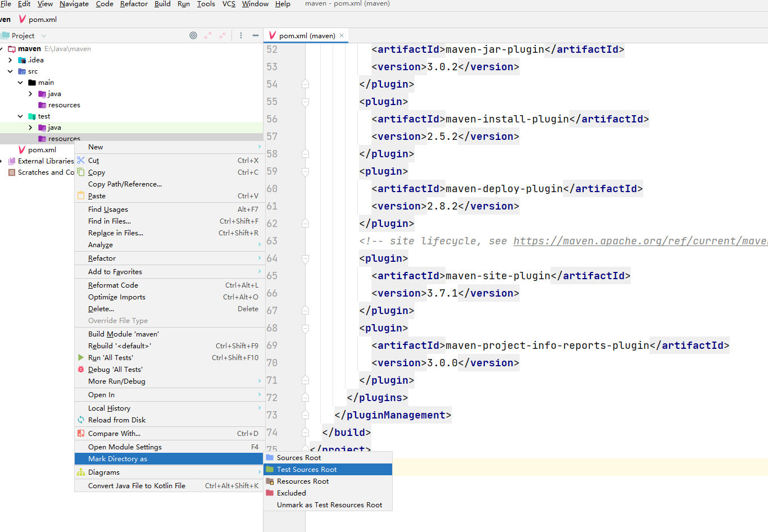Image resolution: width=768 pixels, height=532 pixels.
Task: Click the maven project module icon
Action: pyautogui.click(x=12, y=49)
